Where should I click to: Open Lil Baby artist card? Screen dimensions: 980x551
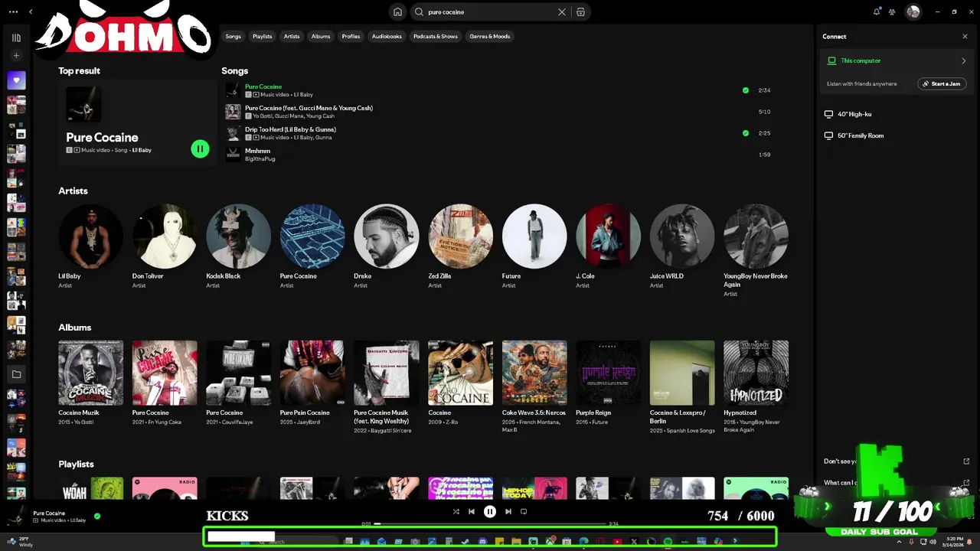[x=90, y=246]
